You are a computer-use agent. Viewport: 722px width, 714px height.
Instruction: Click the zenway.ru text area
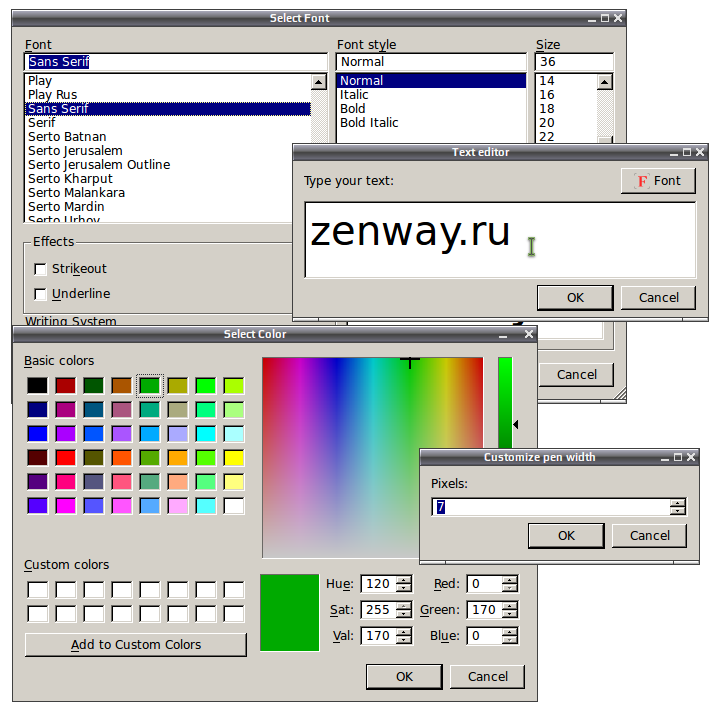coord(500,240)
